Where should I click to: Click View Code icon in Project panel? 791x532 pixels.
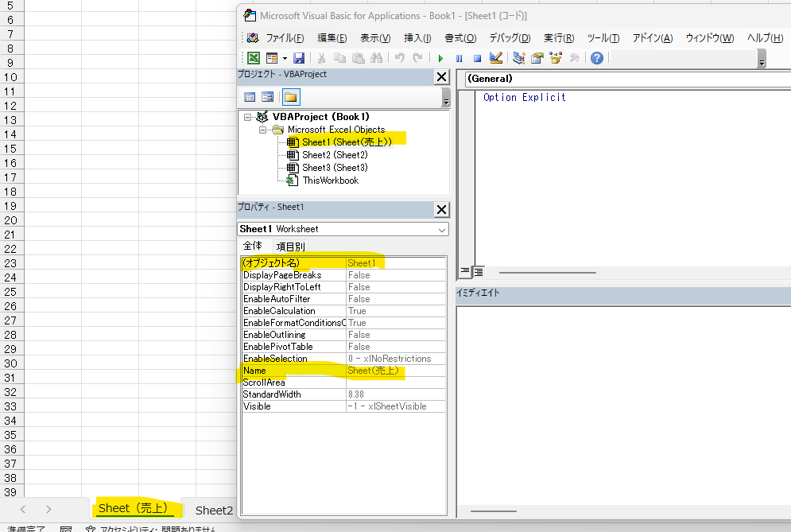[x=250, y=97]
